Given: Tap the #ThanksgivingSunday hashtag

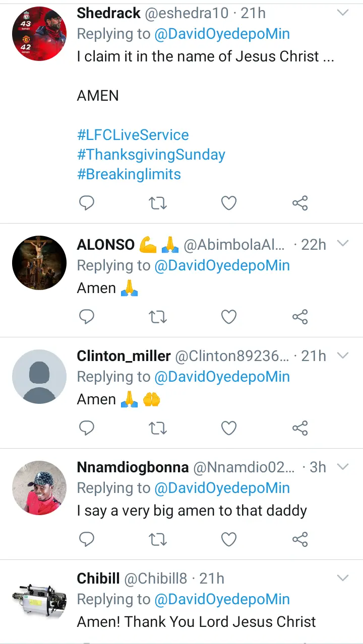Looking at the screenshot, I should pyautogui.click(x=151, y=155).
